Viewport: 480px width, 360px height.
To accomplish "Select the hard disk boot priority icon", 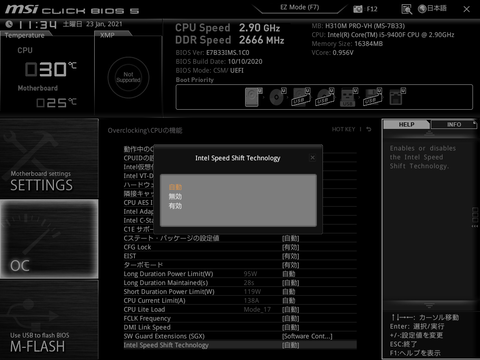I will (253, 97).
